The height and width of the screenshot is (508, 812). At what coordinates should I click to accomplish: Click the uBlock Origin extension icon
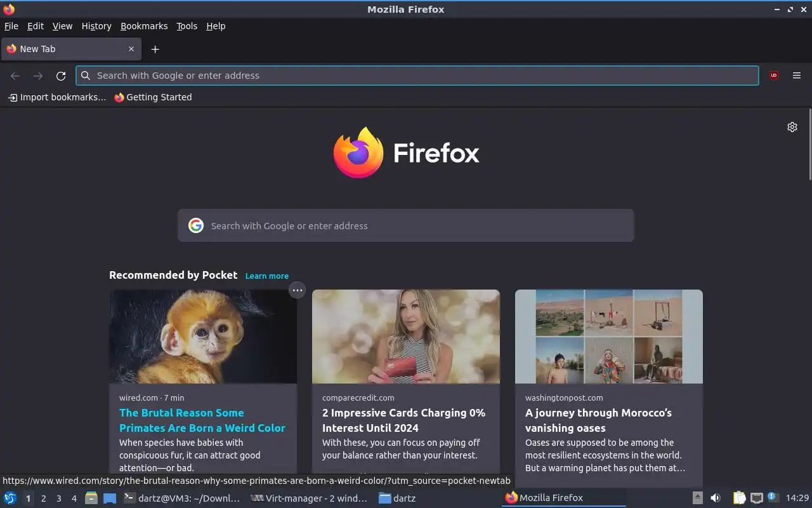coord(773,76)
